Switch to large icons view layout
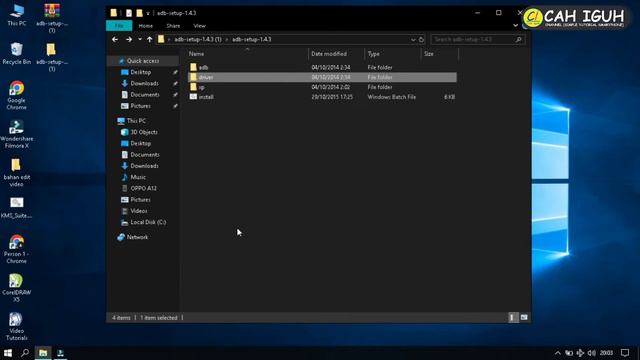Viewport: 640px width, 360px height. coord(524,318)
